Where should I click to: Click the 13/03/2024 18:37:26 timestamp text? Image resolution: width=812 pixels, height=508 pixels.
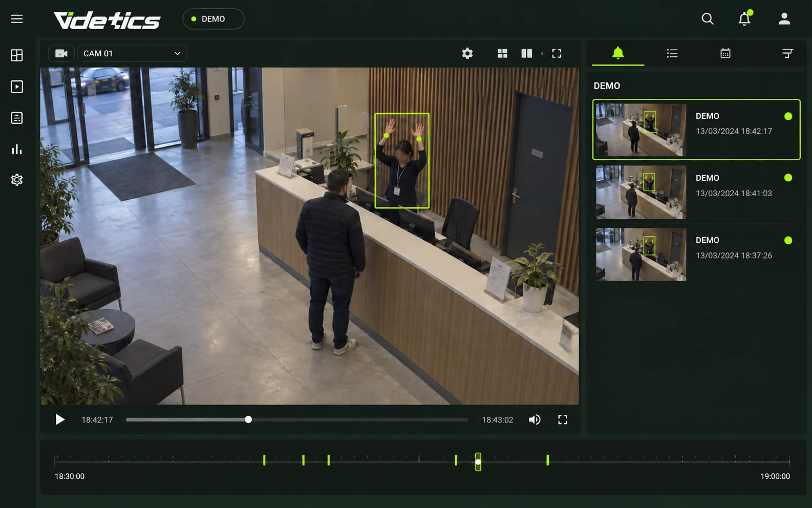point(734,256)
